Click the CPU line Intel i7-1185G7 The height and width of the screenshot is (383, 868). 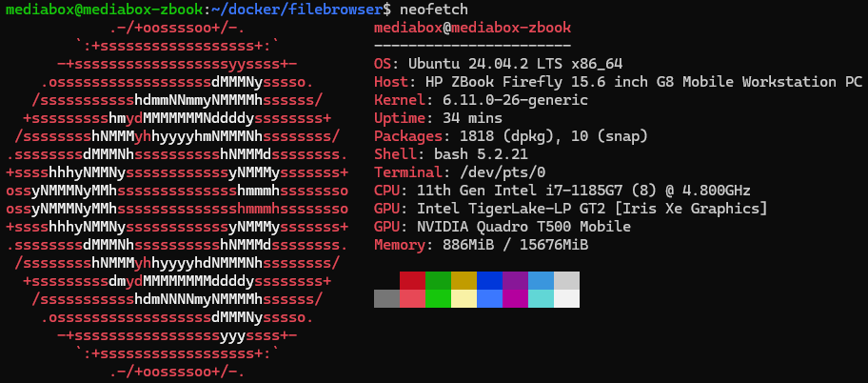562,191
